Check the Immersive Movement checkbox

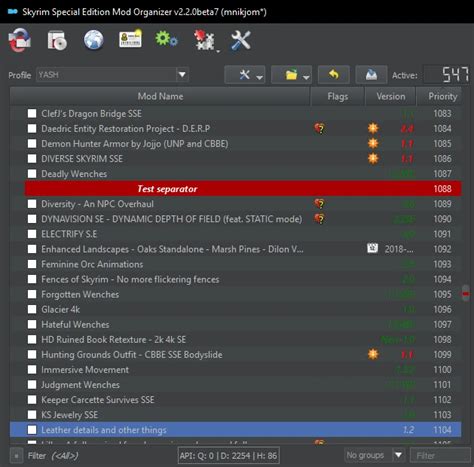pos(32,370)
